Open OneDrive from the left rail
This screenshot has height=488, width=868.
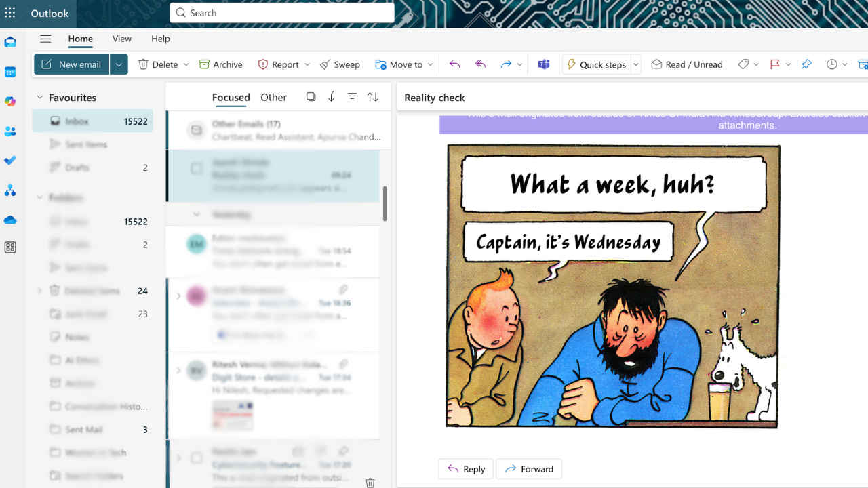(10, 220)
